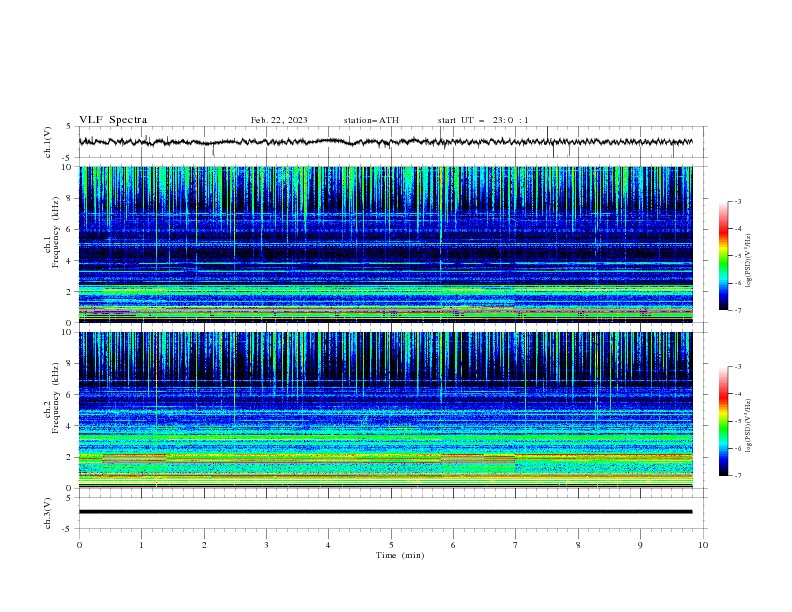Click the ch.2 spectrogram panel
This screenshot has width=792, height=612.
pyautogui.click(x=385, y=410)
